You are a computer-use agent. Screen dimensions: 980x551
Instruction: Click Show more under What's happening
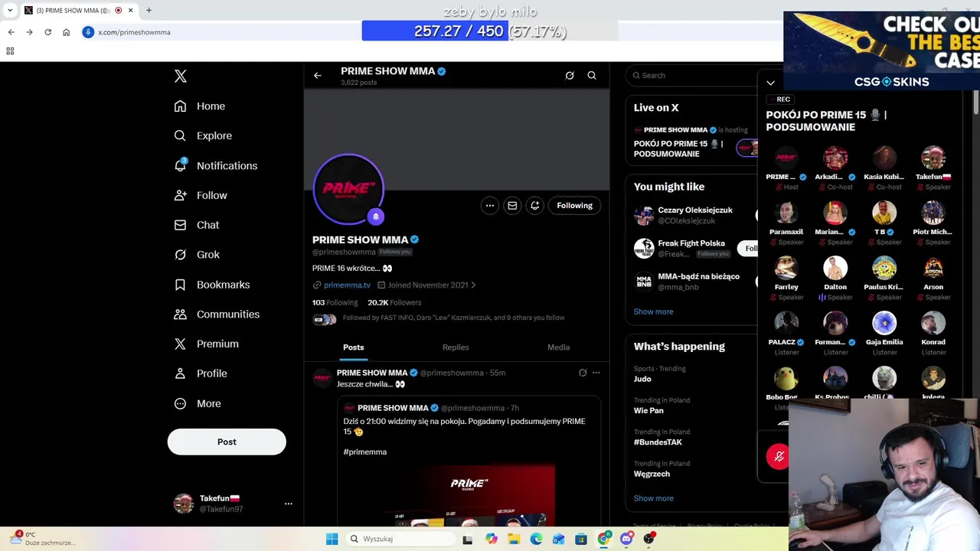pyautogui.click(x=653, y=498)
